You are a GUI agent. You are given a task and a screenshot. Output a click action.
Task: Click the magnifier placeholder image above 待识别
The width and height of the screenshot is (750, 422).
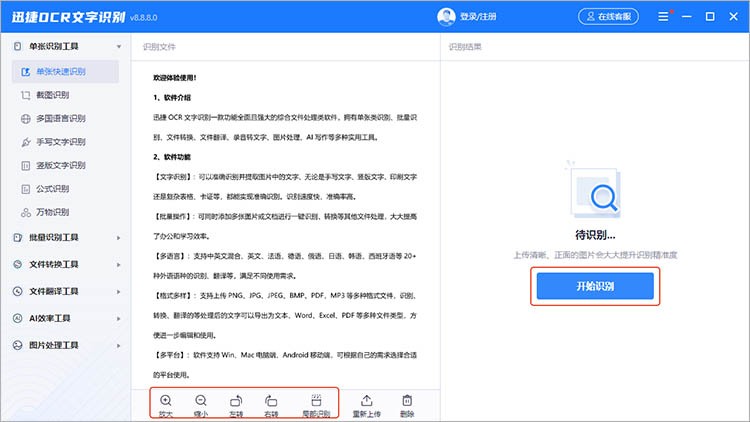click(595, 191)
